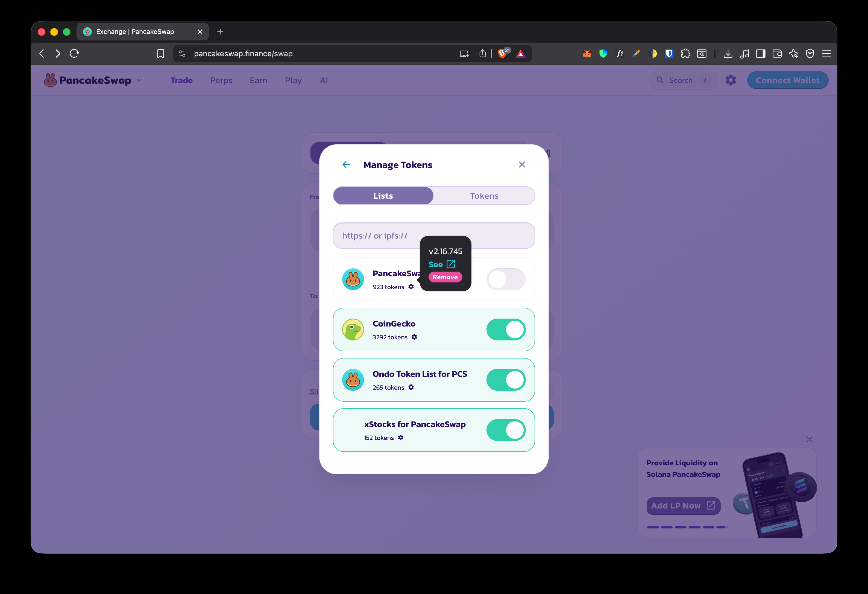
Task: Click the banner carousel progress indicator
Action: (x=687, y=527)
